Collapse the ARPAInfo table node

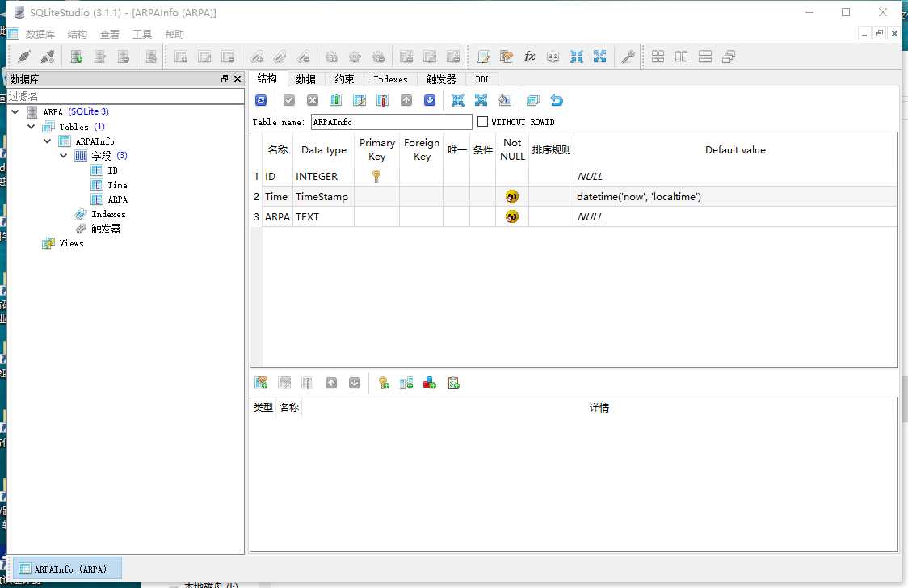tap(48, 141)
